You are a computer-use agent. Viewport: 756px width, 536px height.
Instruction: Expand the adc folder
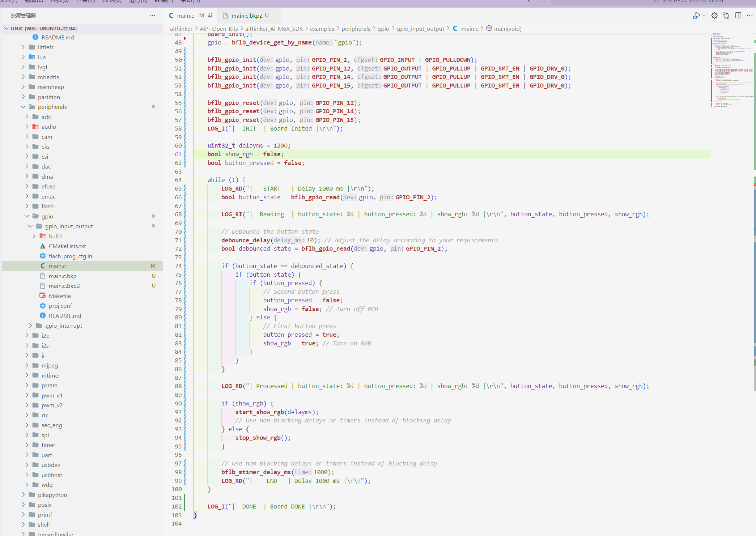[x=27, y=116]
